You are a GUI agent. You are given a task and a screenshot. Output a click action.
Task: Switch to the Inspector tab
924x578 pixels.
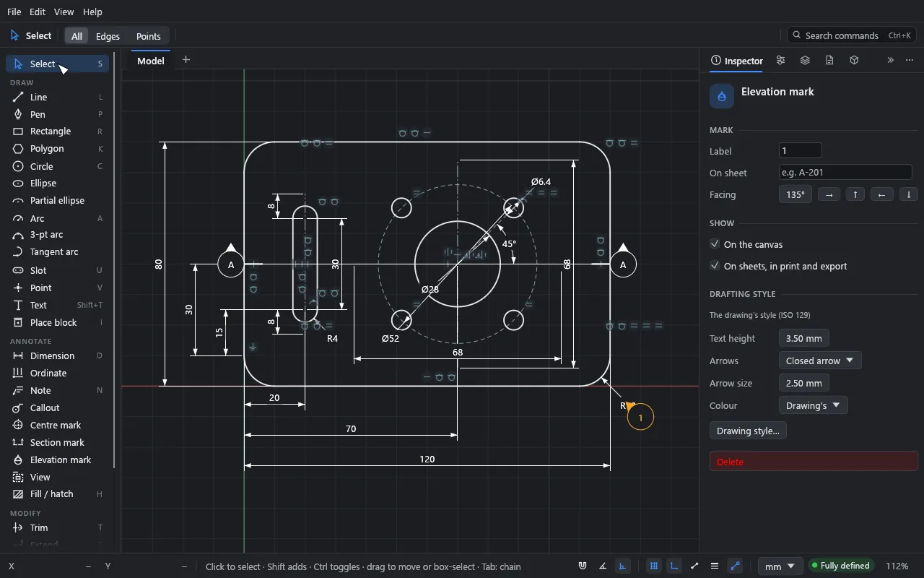click(737, 61)
